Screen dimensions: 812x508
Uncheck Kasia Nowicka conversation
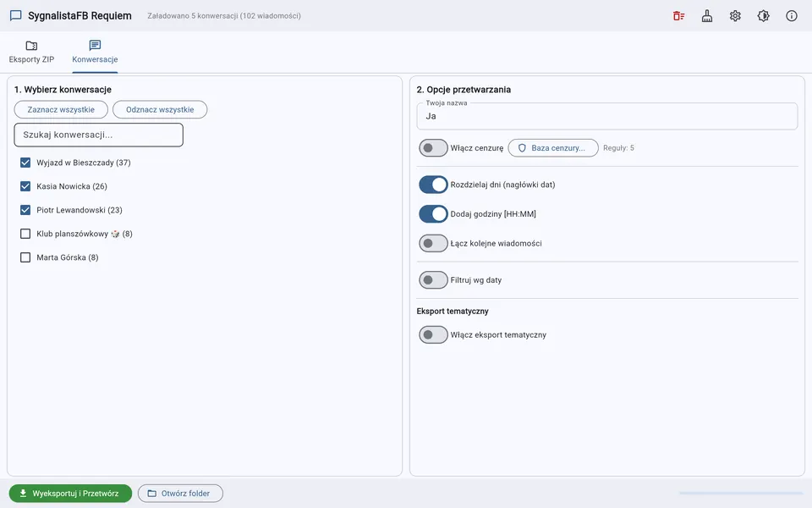(x=25, y=186)
